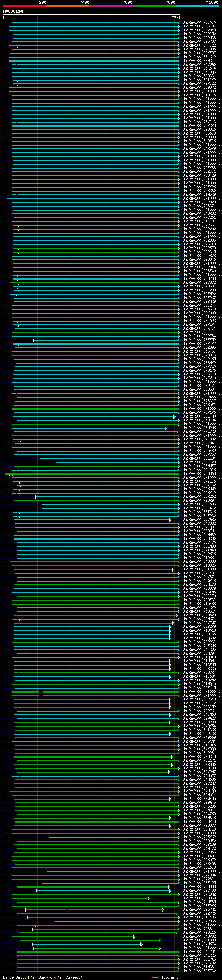The image size is (222, 980).
Task: Select the UniRef100_B4NJQ3 label
Action: click(199, 791)
